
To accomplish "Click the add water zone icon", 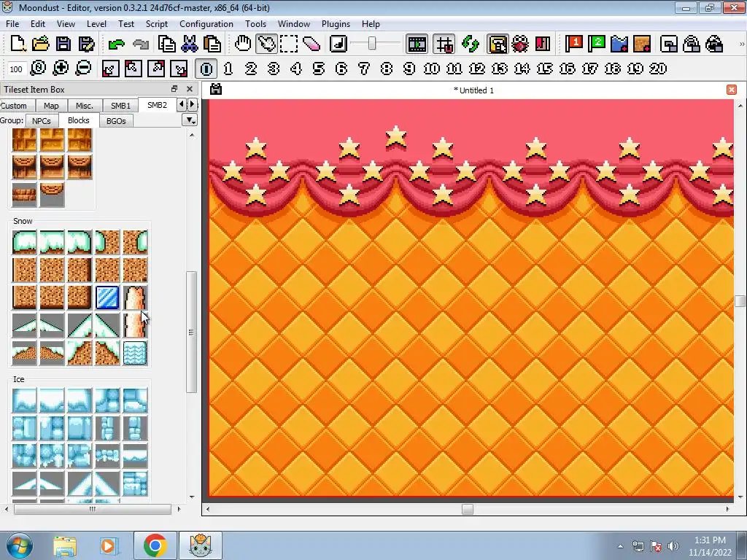I will pos(619,44).
